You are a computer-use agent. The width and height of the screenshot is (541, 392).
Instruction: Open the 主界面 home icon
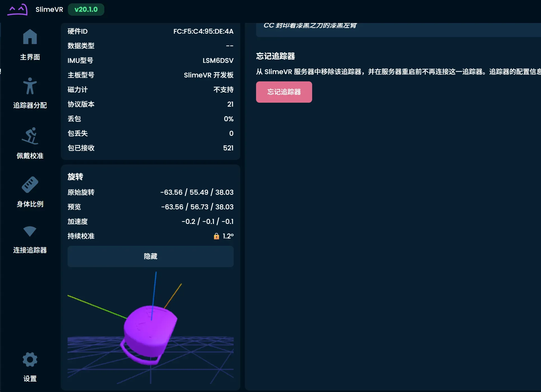tap(30, 37)
